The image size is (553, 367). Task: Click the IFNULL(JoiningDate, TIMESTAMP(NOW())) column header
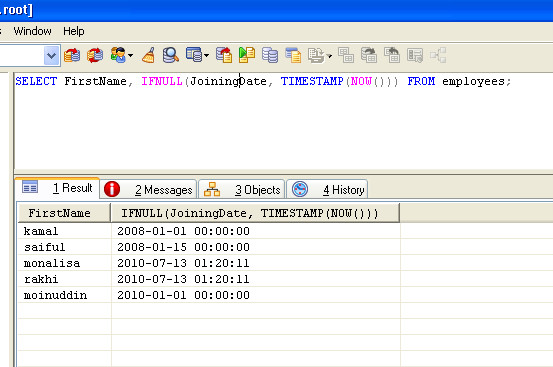point(255,213)
